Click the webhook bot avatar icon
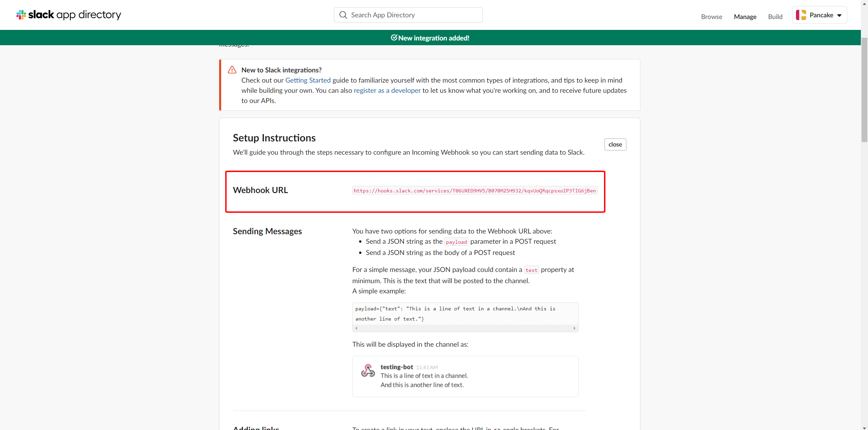The image size is (868, 430). tap(368, 371)
